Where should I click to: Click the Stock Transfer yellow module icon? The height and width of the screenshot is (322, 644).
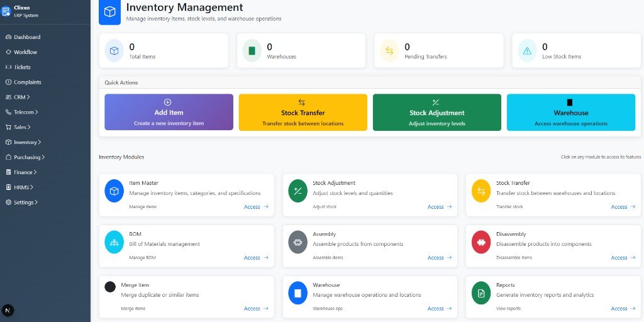point(481,191)
